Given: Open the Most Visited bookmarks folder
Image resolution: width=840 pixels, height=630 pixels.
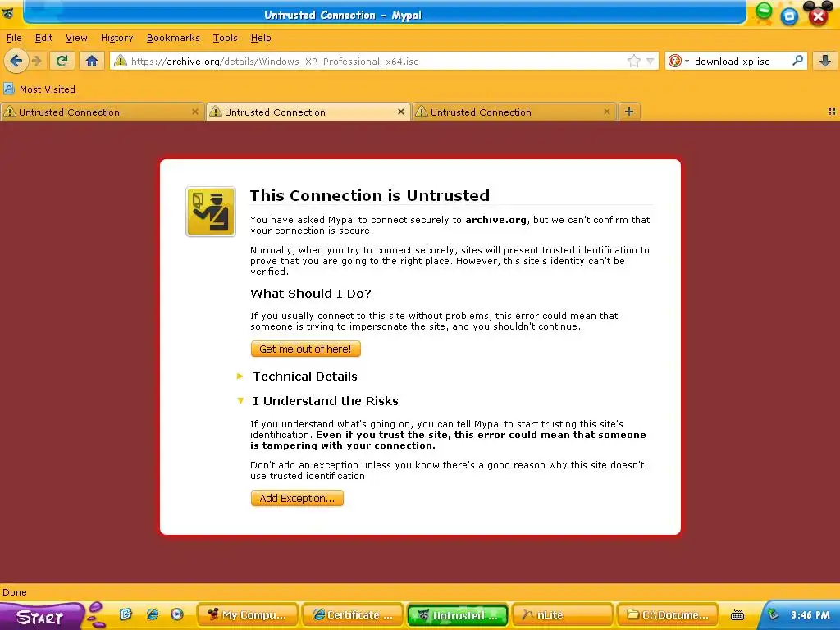Looking at the screenshot, I should coord(39,89).
